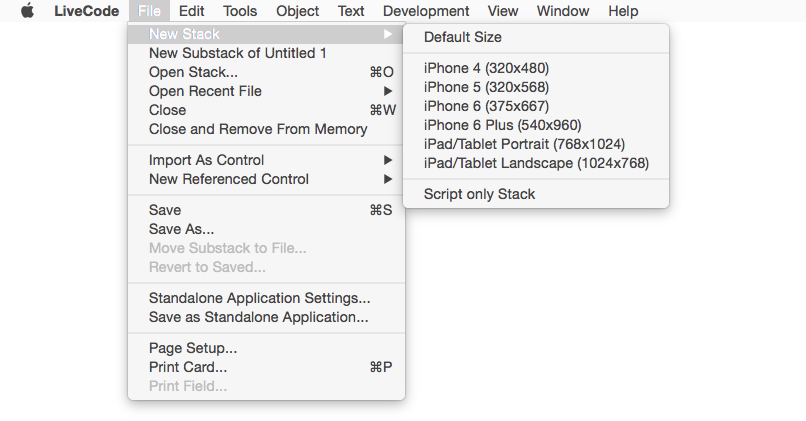Select iPhone 6 Plus (540x960) option
Image resolution: width=806 pixels, height=421 pixels.
point(502,125)
